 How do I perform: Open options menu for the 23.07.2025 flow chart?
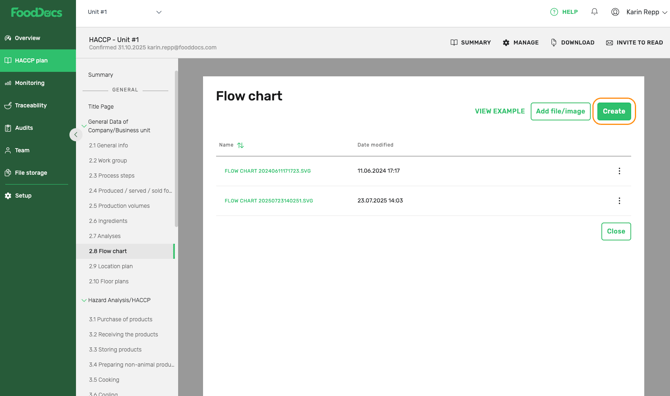(619, 201)
